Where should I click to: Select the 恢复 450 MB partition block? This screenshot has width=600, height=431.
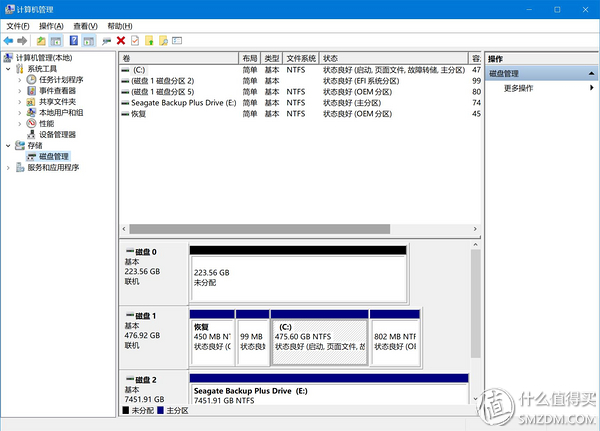tap(212, 338)
